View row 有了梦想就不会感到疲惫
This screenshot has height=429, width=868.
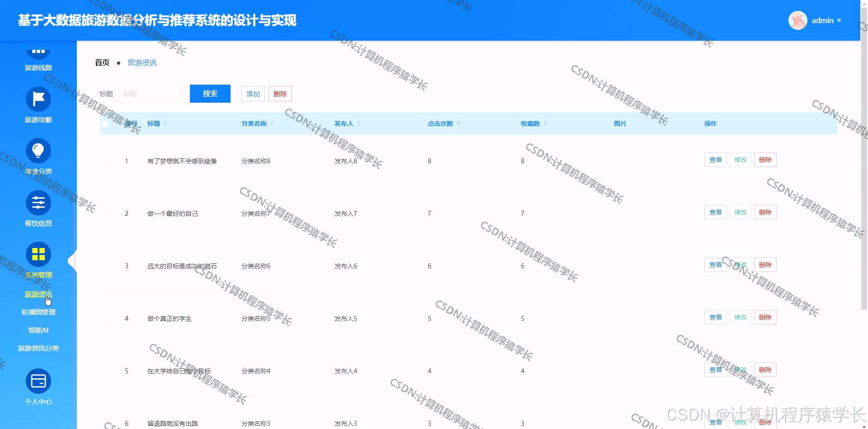716,160
